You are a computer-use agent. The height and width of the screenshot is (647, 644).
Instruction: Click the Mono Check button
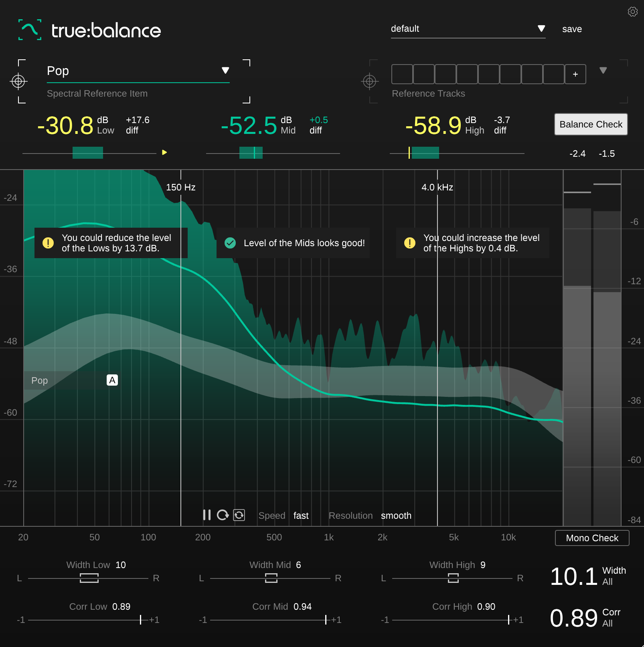click(592, 538)
